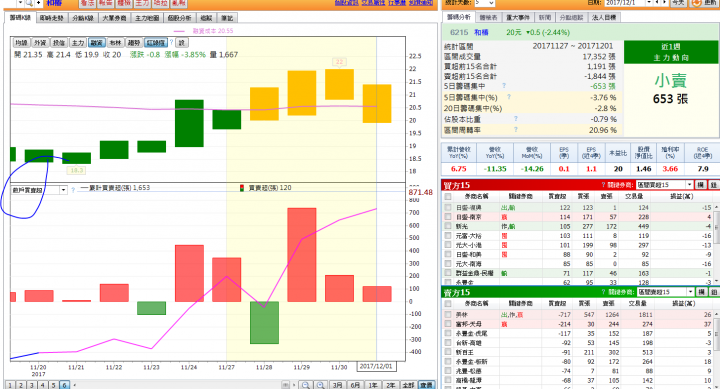The image size is (720, 389).
Task: Switch to the 個股分析 tab
Action: pos(179,18)
